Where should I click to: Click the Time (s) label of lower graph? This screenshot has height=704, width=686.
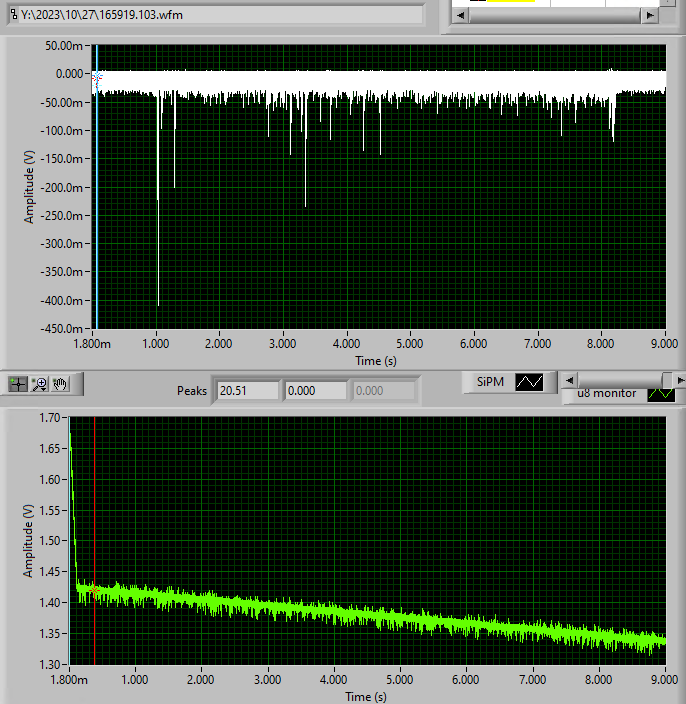365,697
